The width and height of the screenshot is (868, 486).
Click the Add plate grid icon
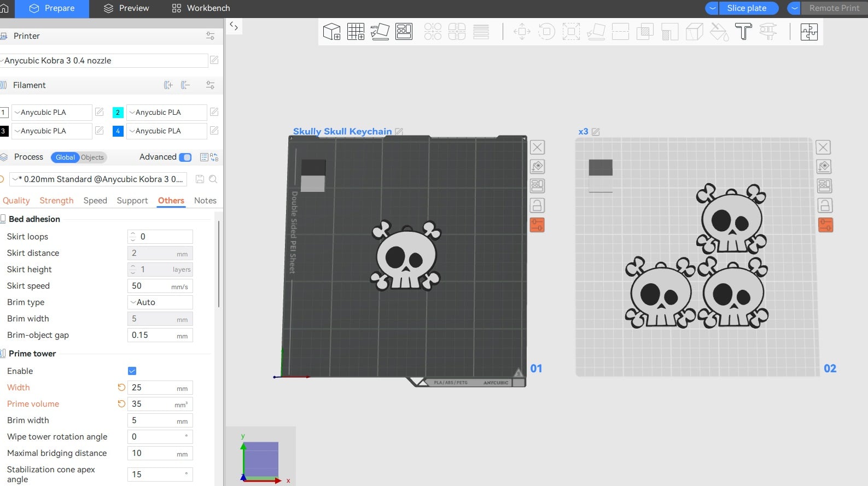coord(356,32)
